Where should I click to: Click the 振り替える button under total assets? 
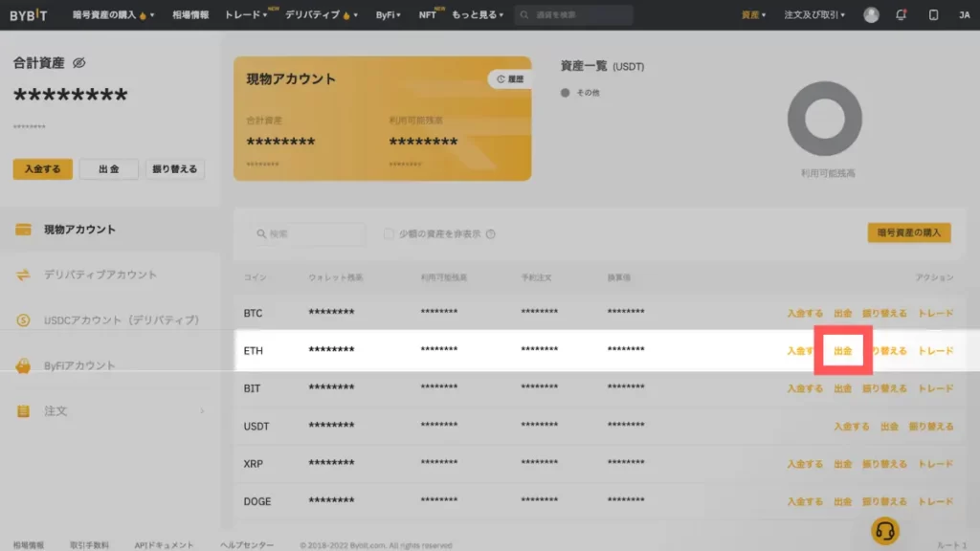[x=175, y=168]
